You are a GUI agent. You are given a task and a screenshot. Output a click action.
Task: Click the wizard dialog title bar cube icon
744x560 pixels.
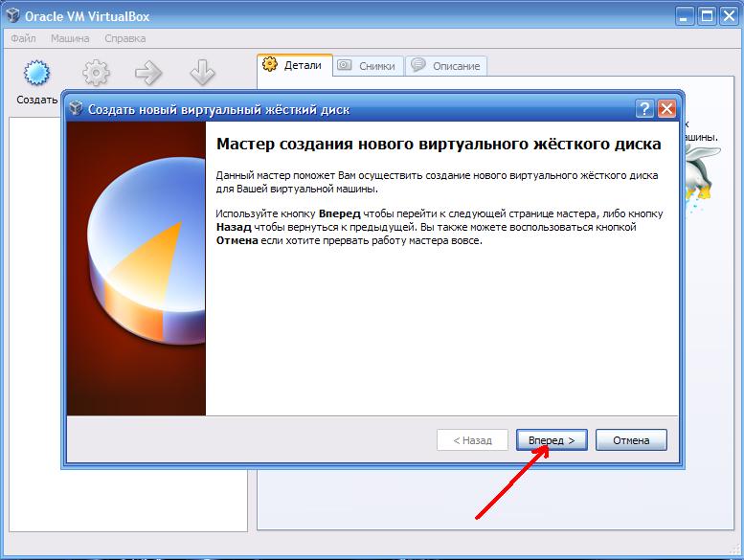pyautogui.click(x=76, y=108)
